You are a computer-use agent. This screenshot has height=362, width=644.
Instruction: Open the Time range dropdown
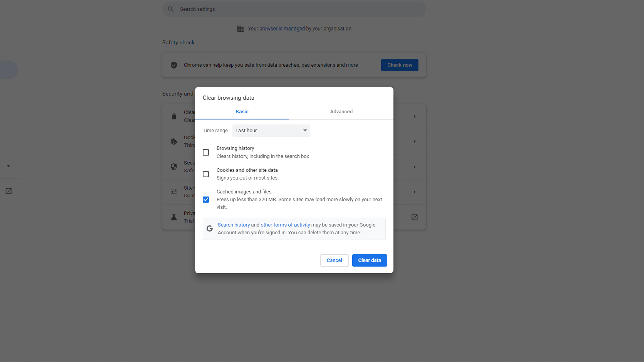pos(271,131)
